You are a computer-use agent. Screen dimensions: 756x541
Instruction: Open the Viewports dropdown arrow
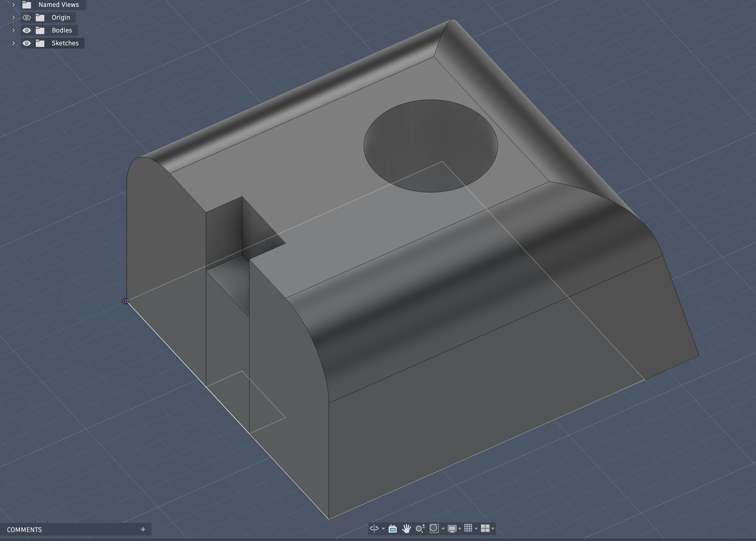(x=493, y=529)
